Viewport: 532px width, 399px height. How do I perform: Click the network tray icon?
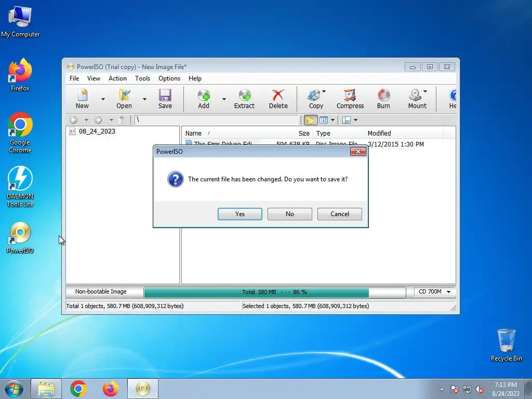pos(467,390)
